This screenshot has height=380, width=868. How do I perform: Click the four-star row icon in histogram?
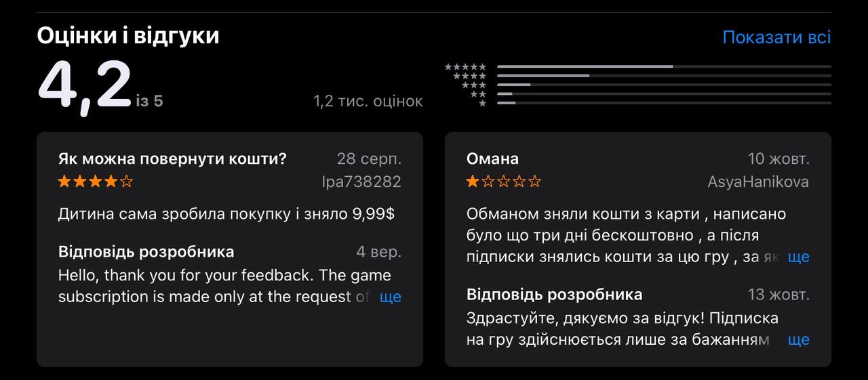click(x=469, y=76)
